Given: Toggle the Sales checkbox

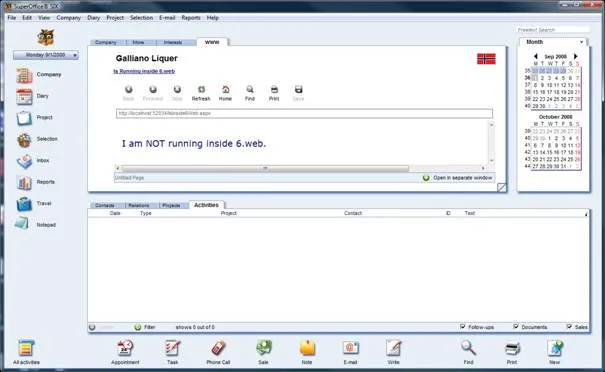Looking at the screenshot, I should (x=569, y=326).
